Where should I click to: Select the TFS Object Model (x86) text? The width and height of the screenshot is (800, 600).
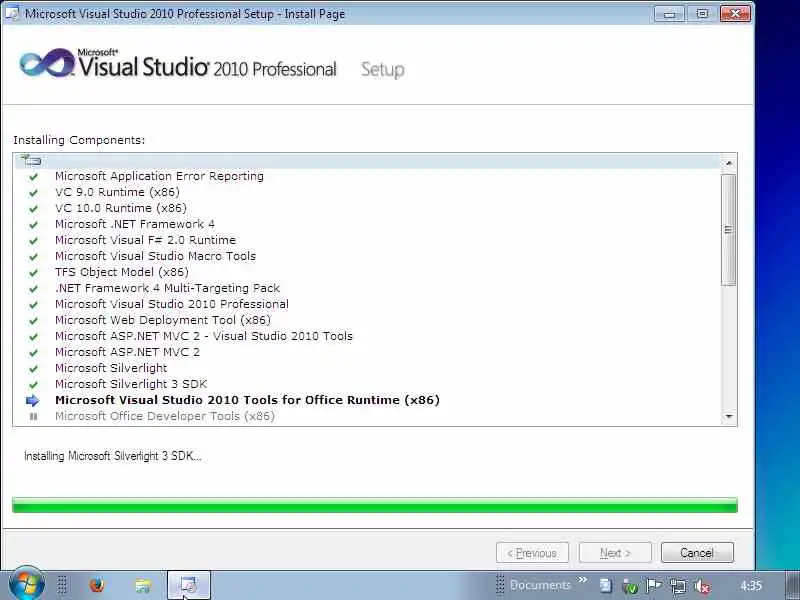coord(122,272)
